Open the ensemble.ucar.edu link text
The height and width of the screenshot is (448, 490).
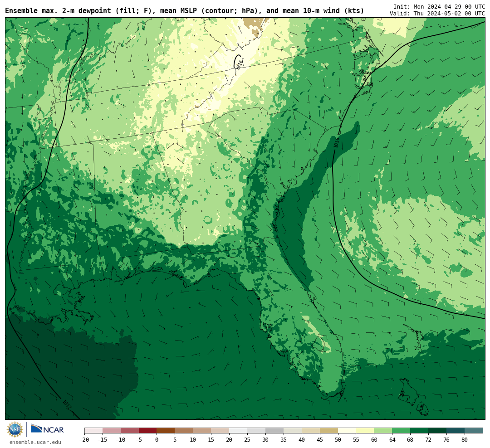coord(35,442)
